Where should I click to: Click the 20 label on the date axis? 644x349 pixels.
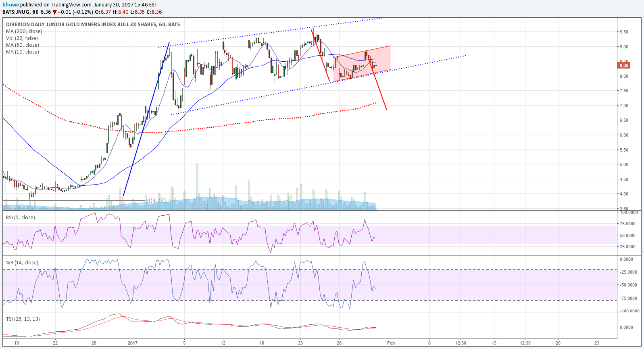click(558, 343)
